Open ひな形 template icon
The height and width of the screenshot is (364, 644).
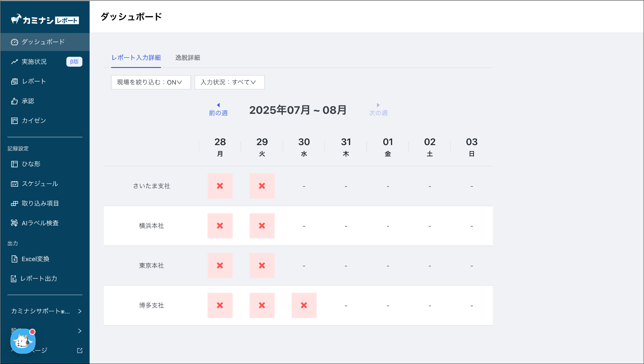pyautogui.click(x=14, y=164)
